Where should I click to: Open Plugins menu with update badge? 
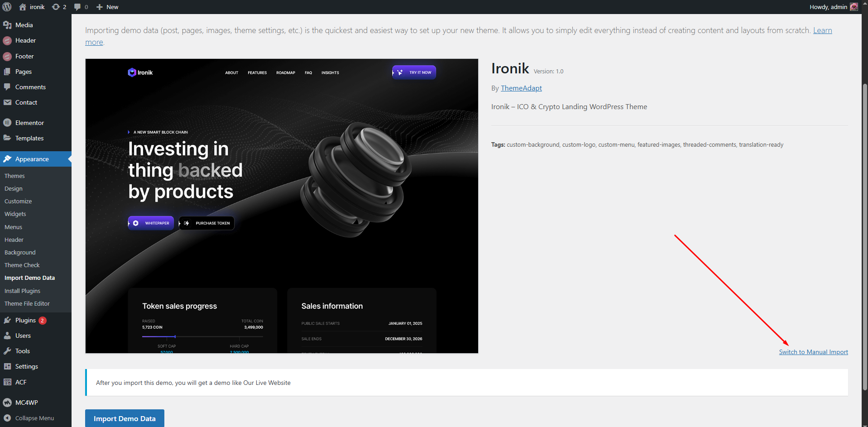tap(25, 320)
